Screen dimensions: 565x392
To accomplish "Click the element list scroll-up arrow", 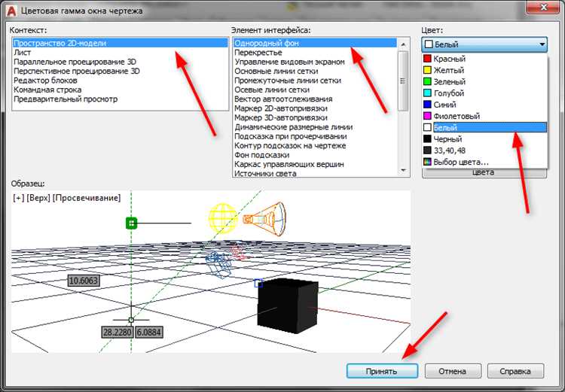I will point(403,44).
